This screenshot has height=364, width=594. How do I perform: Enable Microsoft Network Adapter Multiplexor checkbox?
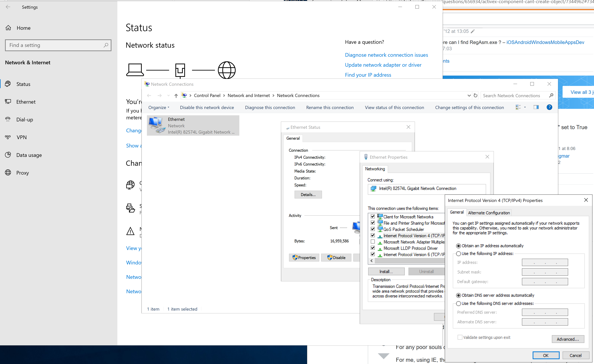tap(373, 241)
